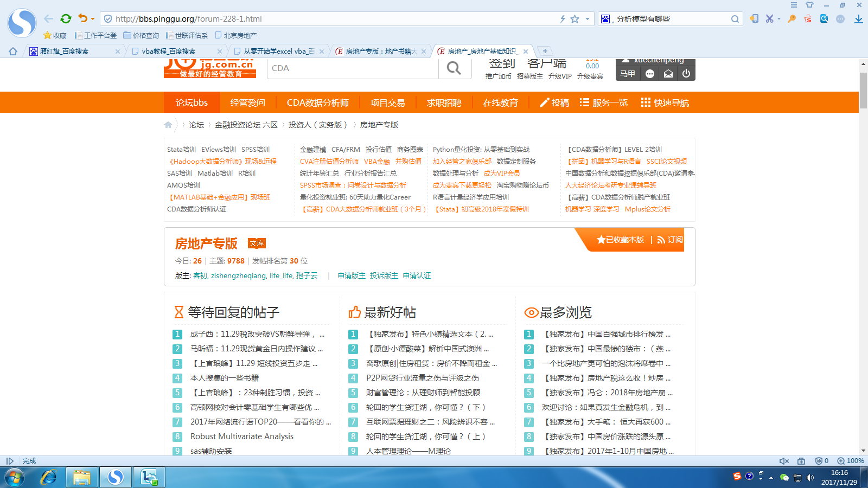Screen dimensions: 868x488
Task: Click the scissors screenshot tool icon
Action: [769, 18]
